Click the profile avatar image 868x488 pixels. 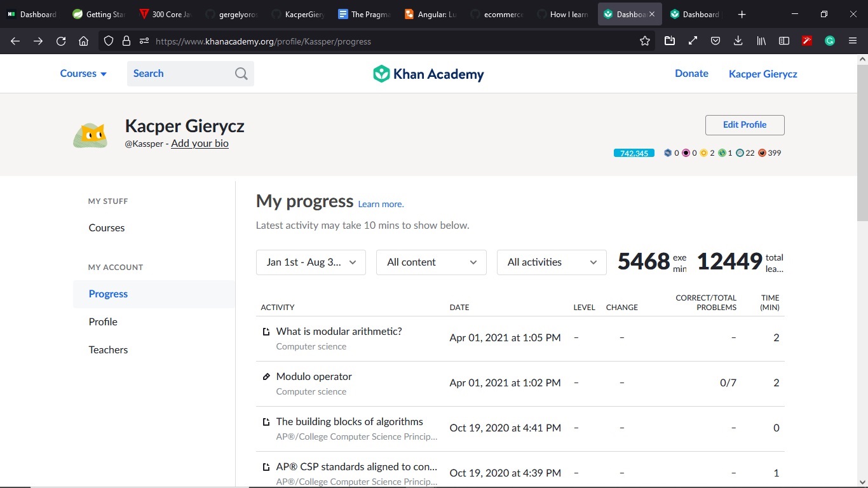point(90,135)
